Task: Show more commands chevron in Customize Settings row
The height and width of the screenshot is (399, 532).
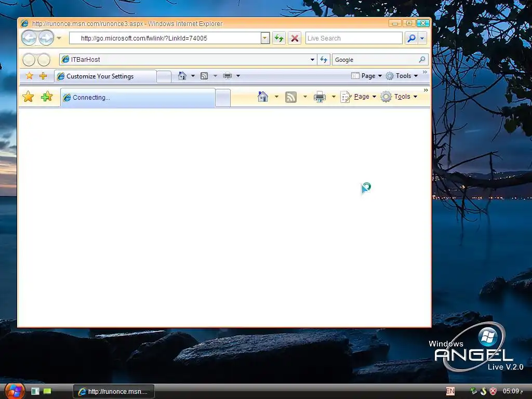Action: pos(425,72)
